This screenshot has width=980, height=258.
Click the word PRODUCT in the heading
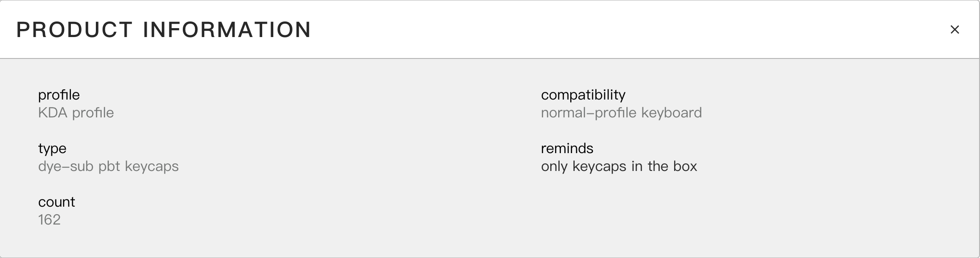pos(74,30)
